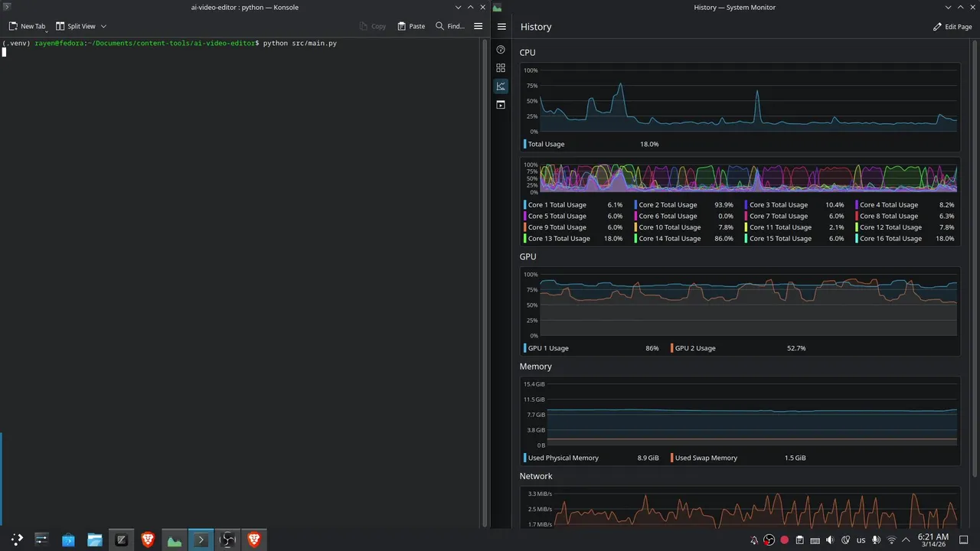The height and width of the screenshot is (551, 980).
Task: Open the Processes page in System Monitor sidebar
Action: coord(501,105)
